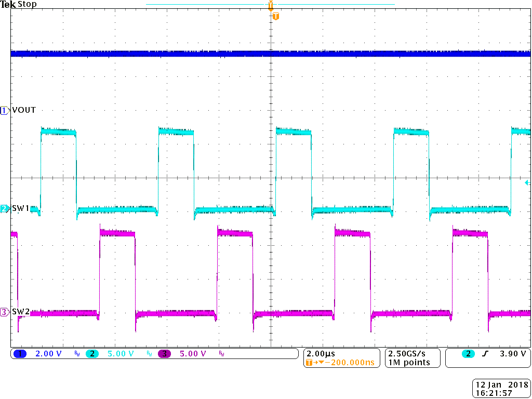Select the VOUT channel label

pyautogui.click(x=24, y=110)
